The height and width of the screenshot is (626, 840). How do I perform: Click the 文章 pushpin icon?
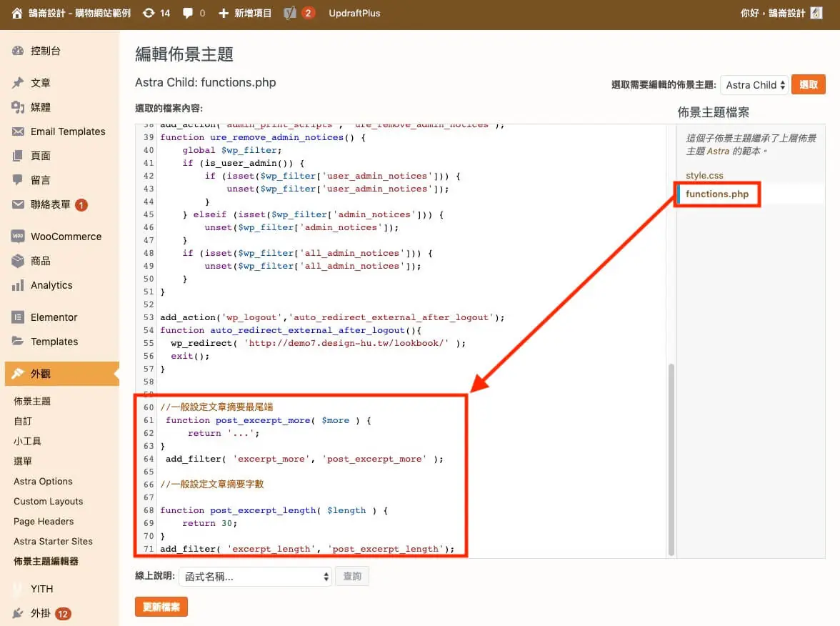(18, 83)
